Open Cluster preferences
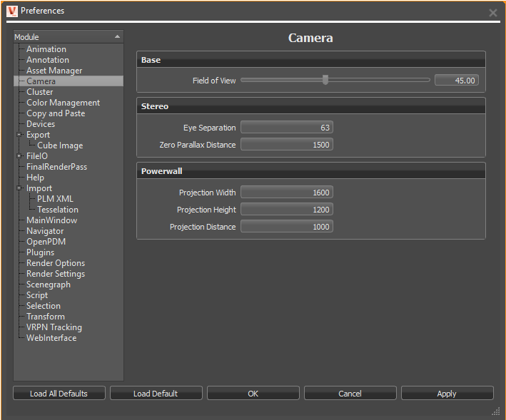The image size is (506, 420). (x=40, y=92)
